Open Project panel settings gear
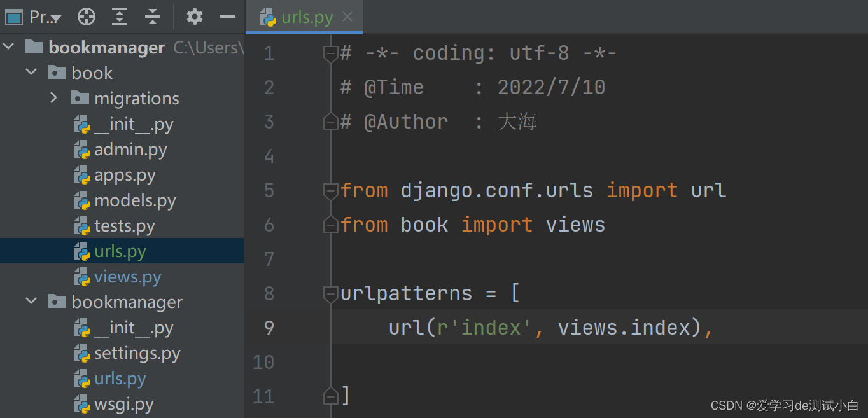This screenshot has height=418, width=868. tap(195, 17)
